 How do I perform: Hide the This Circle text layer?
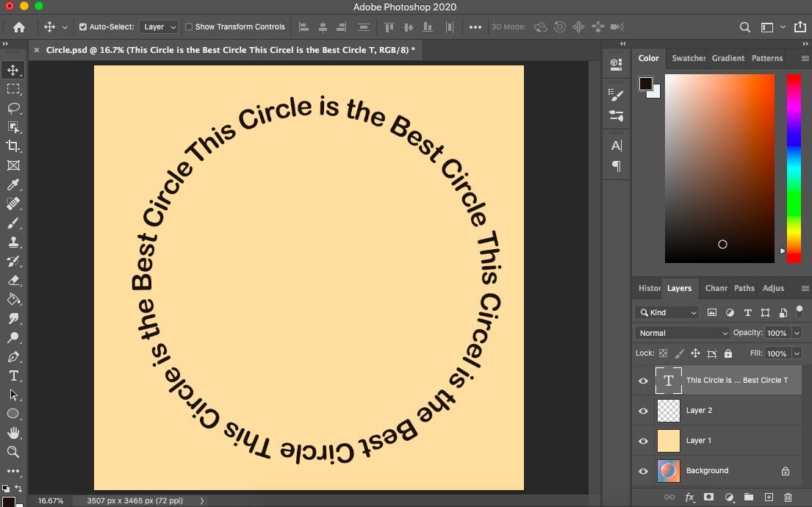(x=643, y=381)
